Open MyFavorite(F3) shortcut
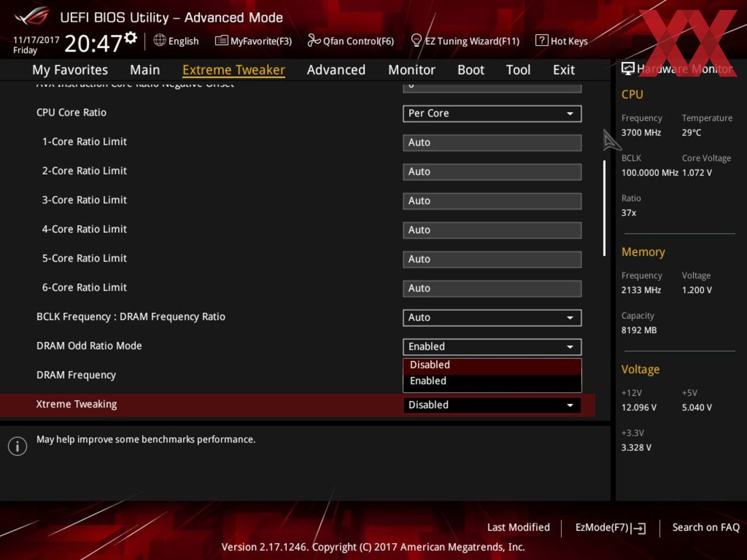Screen dimensions: 747x560 tap(261, 41)
